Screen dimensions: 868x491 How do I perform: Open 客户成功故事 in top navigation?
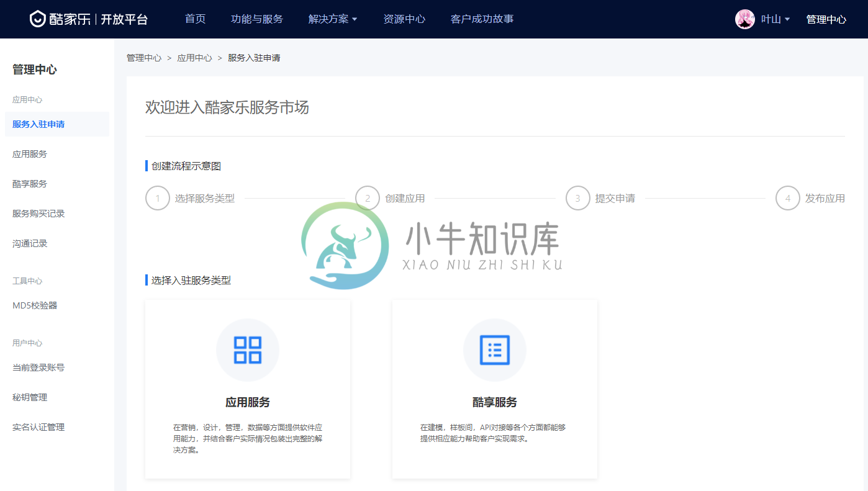pos(482,19)
